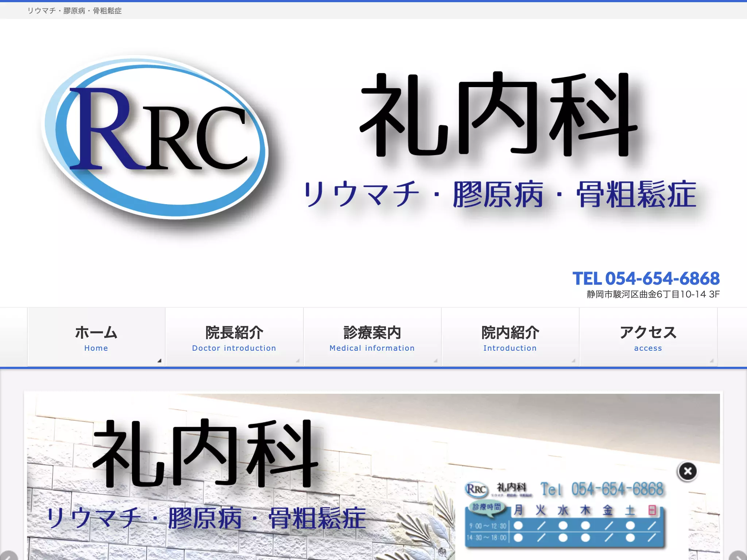Screen dimensions: 747x560
Task: Click the 礼内科 header title image
Action: 499,115
